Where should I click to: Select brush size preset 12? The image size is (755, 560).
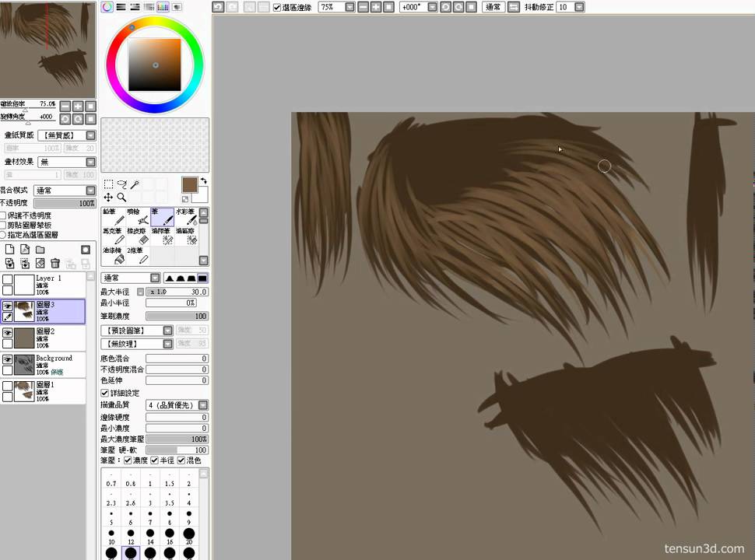click(131, 537)
